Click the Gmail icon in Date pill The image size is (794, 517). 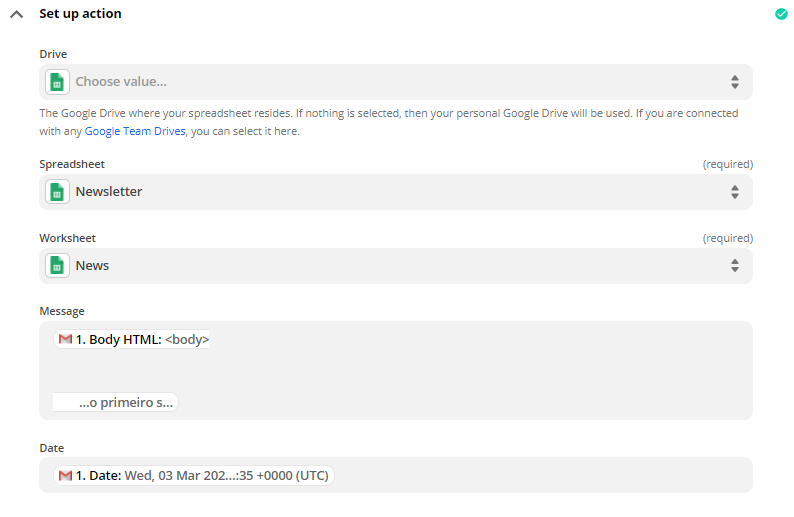[x=65, y=476]
